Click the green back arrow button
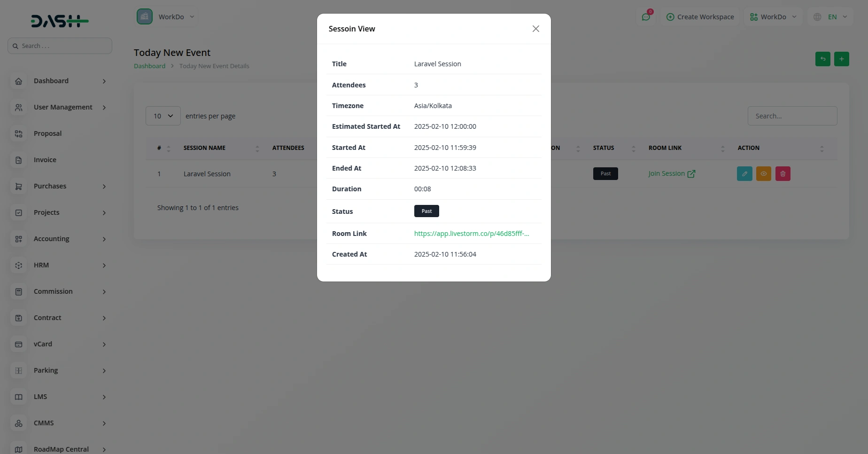868x454 pixels. pyautogui.click(x=822, y=59)
